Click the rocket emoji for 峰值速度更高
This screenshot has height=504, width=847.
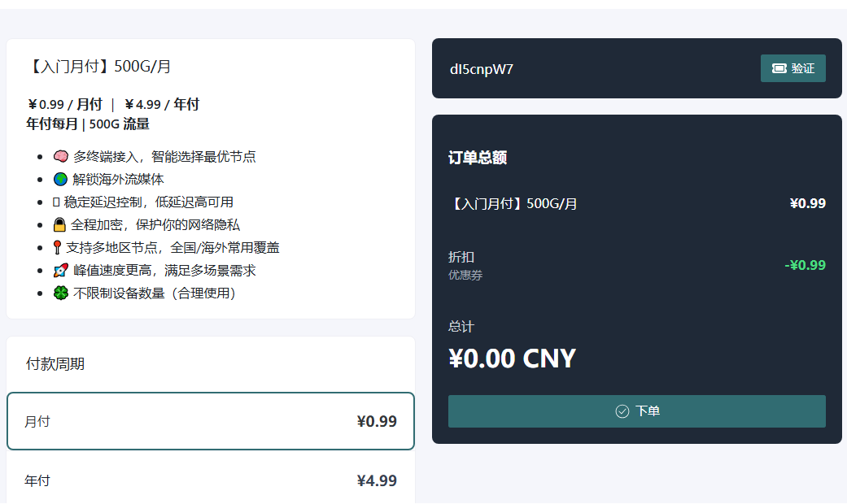coord(60,270)
